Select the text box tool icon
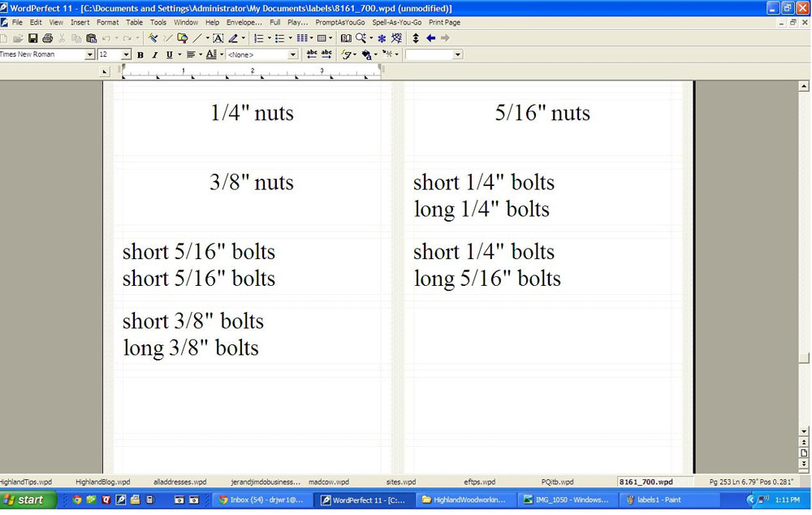The height and width of the screenshot is (515, 812). pyautogui.click(x=218, y=38)
